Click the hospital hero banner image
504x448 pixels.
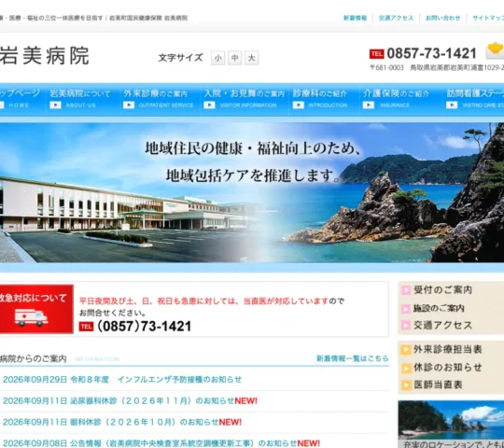252,192
